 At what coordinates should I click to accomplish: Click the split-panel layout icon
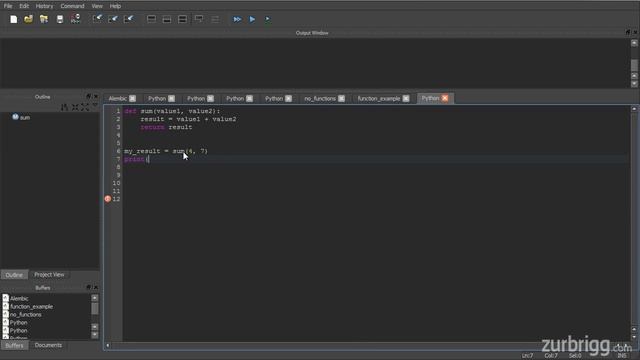[182, 19]
